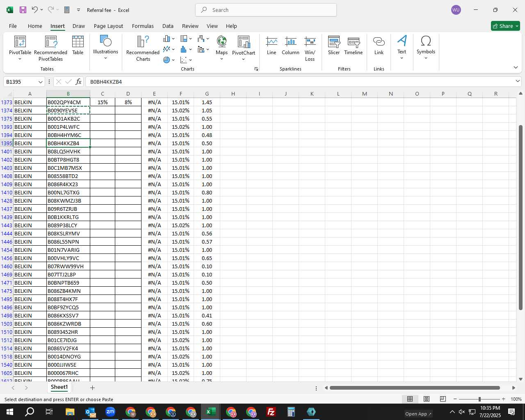Image resolution: width=525 pixels, height=420 pixels.
Task: Select the Sheet1 tab
Action: pyautogui.click(x=59, y=387)
